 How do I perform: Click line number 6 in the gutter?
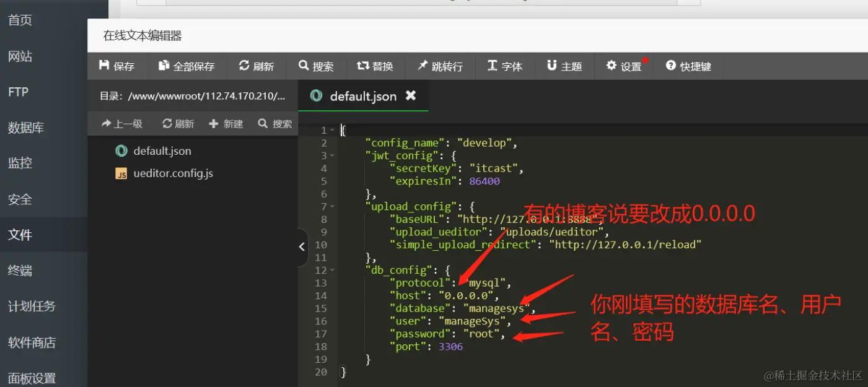[323, 194]
